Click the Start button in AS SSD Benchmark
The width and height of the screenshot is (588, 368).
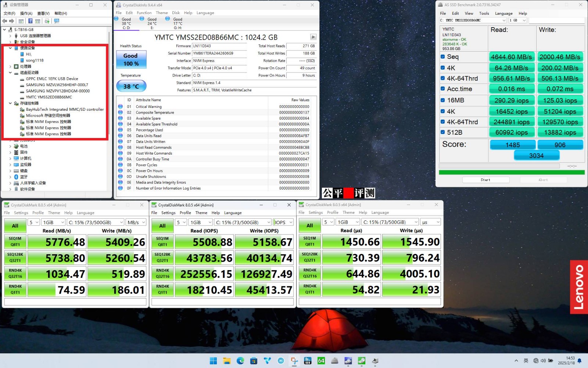tap(485, 180)
